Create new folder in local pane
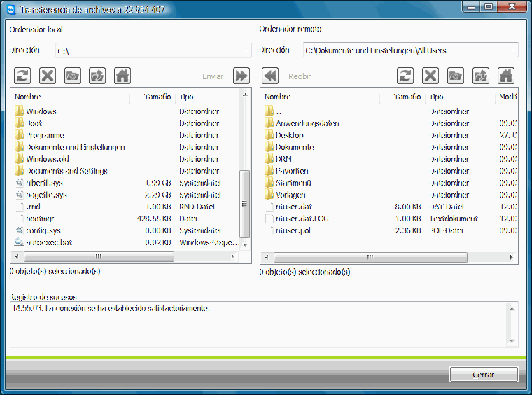 73,76
